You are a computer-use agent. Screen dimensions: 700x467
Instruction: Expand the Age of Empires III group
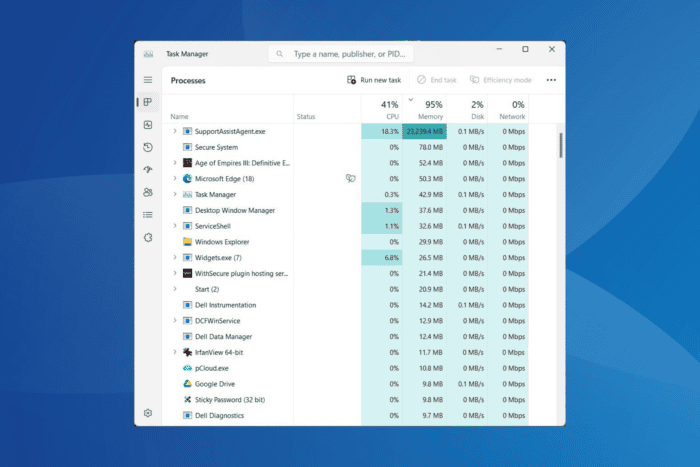(x=175, y=163)
